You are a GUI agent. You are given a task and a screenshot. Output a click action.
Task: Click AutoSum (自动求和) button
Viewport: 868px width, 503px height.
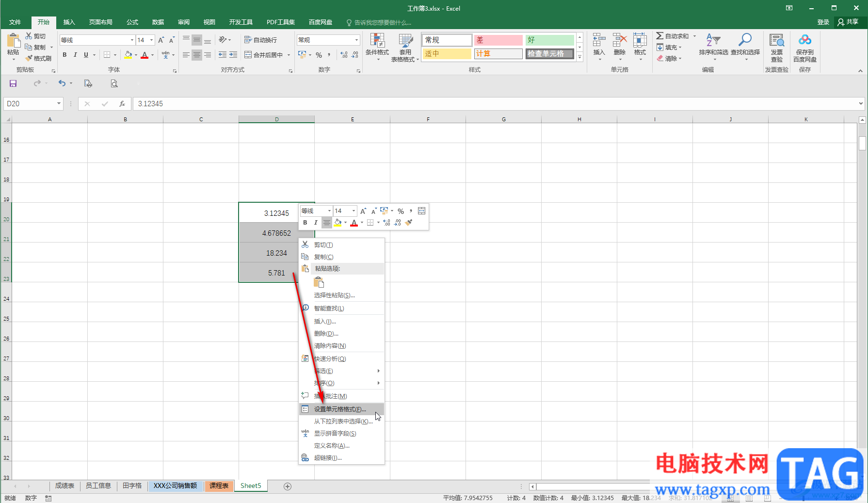pos(673,36)
